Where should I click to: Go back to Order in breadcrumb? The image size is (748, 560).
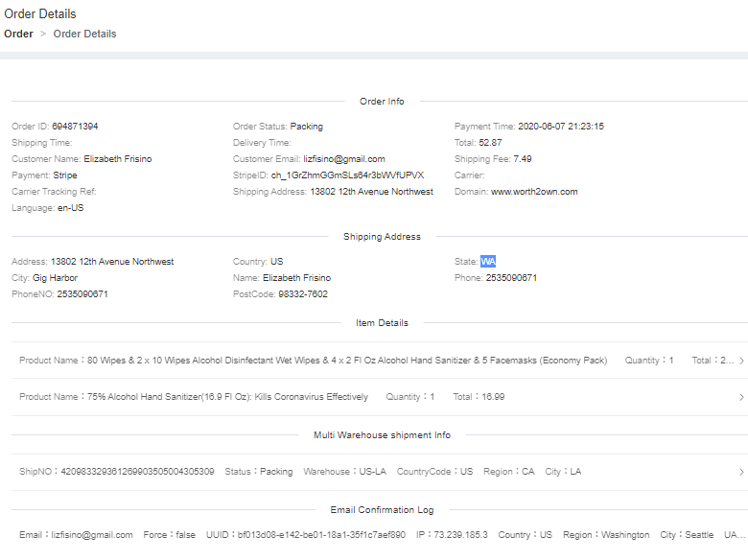18,34
